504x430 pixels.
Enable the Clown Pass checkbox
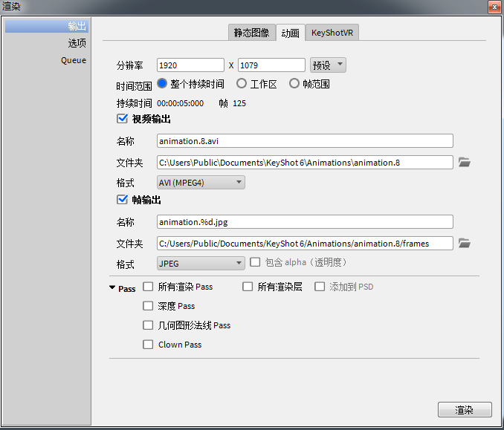[148, 345]
